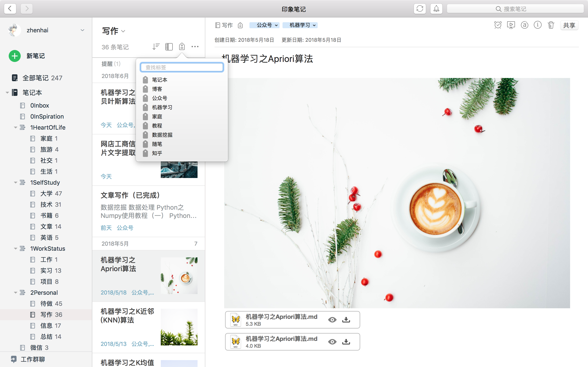
Task: Preview second Apriori算法.md attachment eye icon
Action: pyautogui.click(x=332, y=342)
